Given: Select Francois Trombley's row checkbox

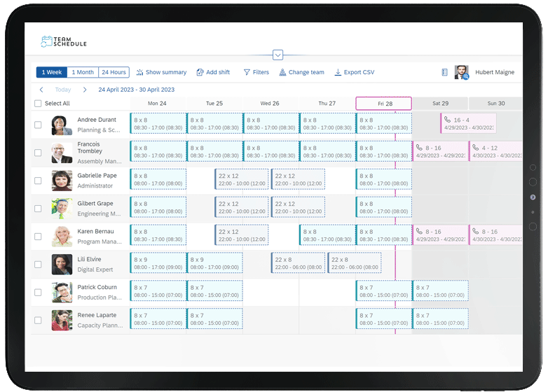Looking at the screenshot, I should (38, 153).
